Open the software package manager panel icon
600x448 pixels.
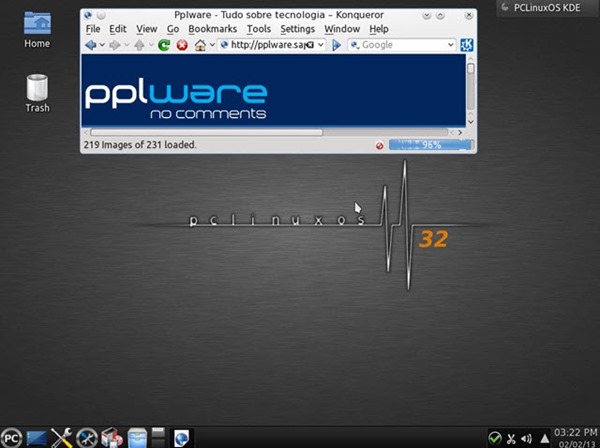click(x=112, y=438)
